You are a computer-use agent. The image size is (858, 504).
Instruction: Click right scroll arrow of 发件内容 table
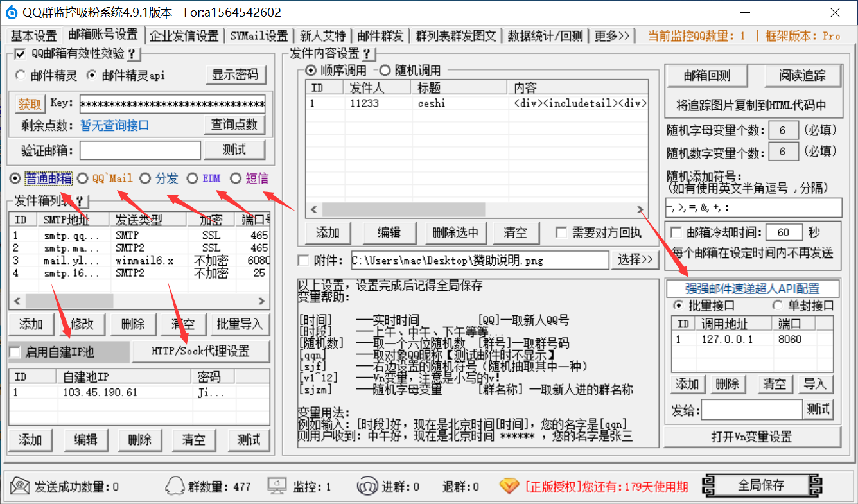coord(640,210)
